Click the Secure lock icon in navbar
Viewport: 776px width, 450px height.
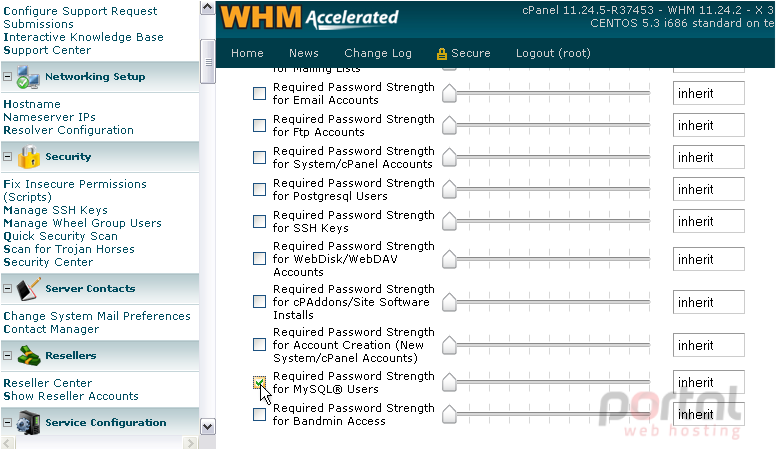click(x=441, y=54)
